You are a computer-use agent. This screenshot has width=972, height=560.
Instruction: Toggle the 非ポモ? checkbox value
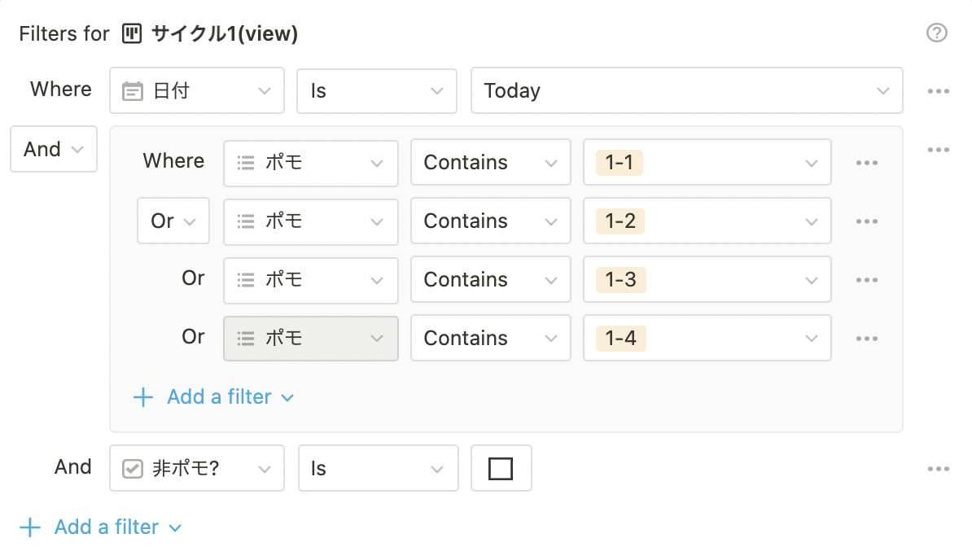pyautogui.click(x=501, y=469)
